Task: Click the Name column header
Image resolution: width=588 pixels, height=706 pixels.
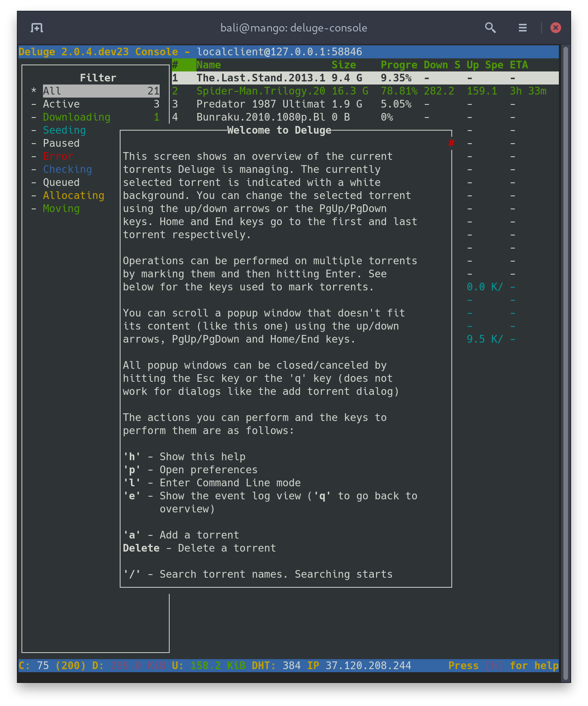Action: (208, 65)
